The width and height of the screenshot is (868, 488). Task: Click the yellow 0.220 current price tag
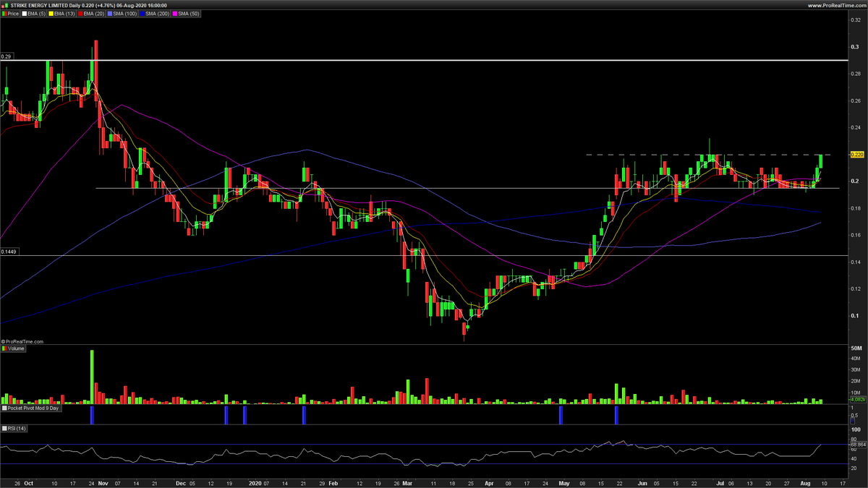(x=857, y=155)
